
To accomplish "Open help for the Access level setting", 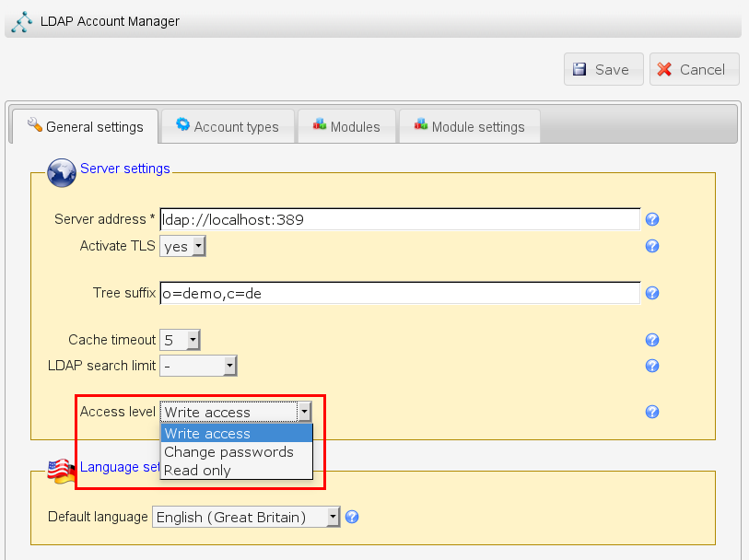I will pyautogui.click(x=652, y=412).
